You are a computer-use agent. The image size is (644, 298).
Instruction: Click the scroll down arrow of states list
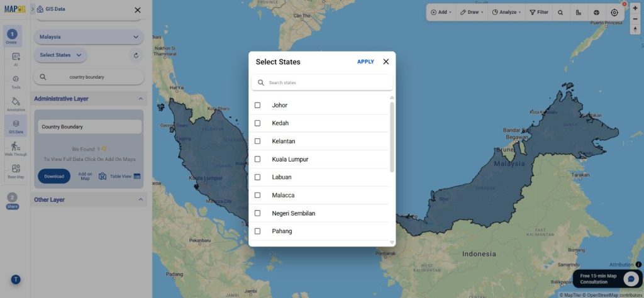pyautogui.click(x=392, y=243)
